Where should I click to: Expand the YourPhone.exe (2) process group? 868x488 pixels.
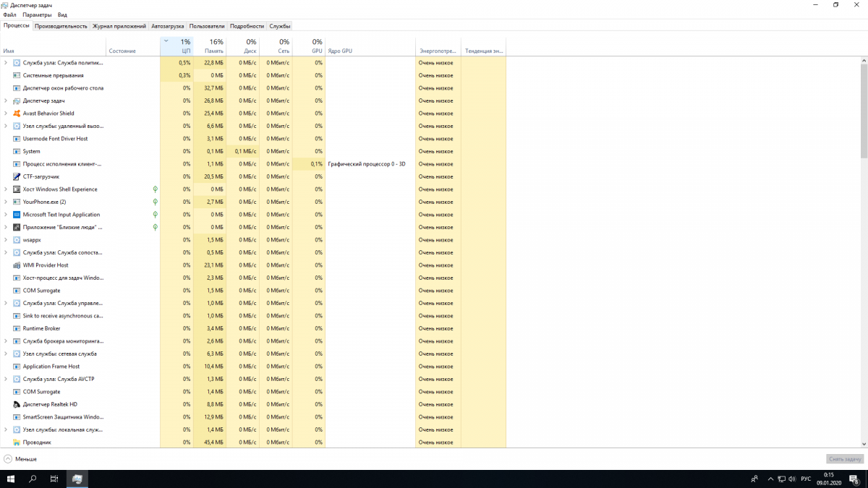coord(6,202)
